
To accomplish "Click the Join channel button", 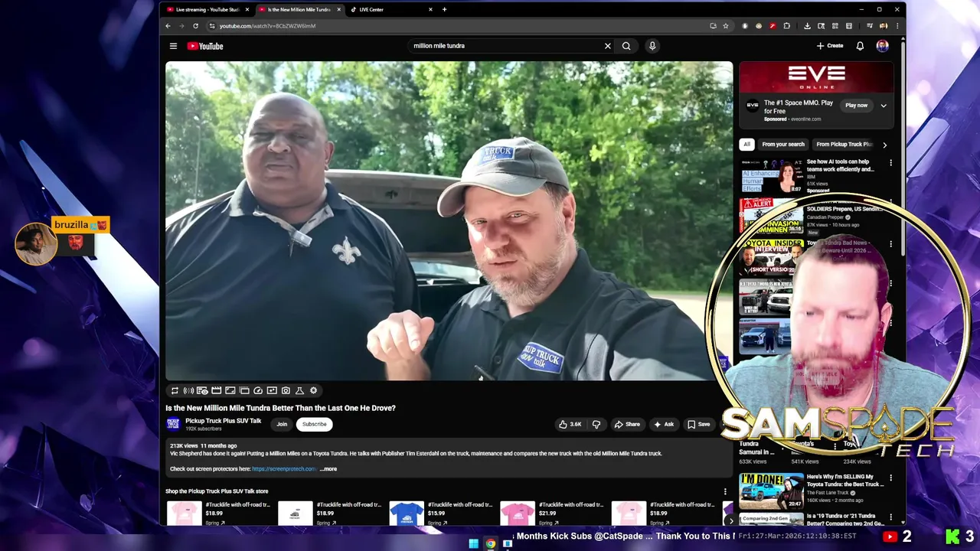I will click(x=282, y=424).
